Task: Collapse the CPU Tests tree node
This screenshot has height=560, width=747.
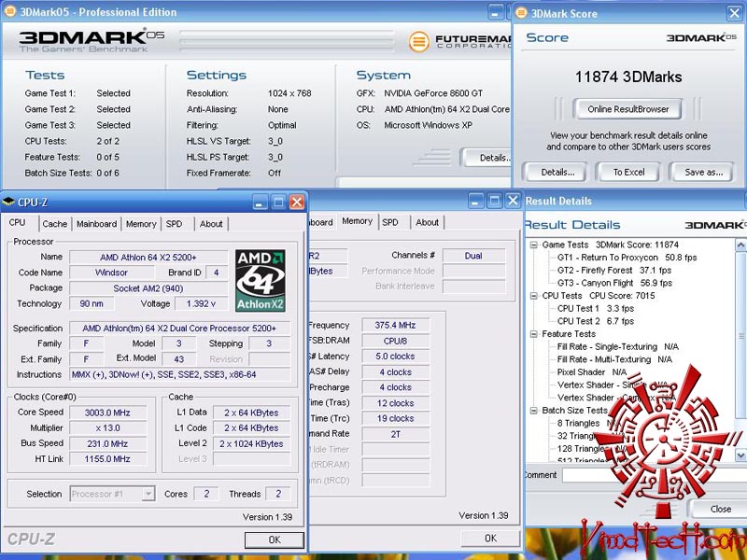Action: coord(534,296)
